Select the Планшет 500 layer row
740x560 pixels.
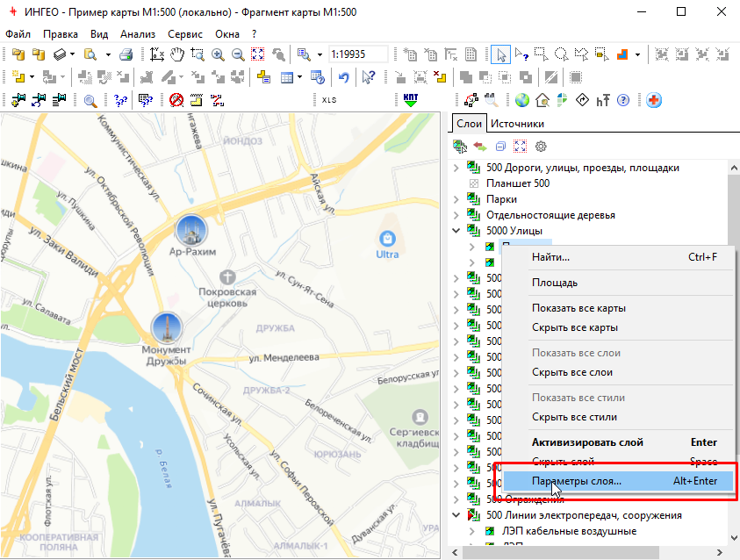click(518, 183)
